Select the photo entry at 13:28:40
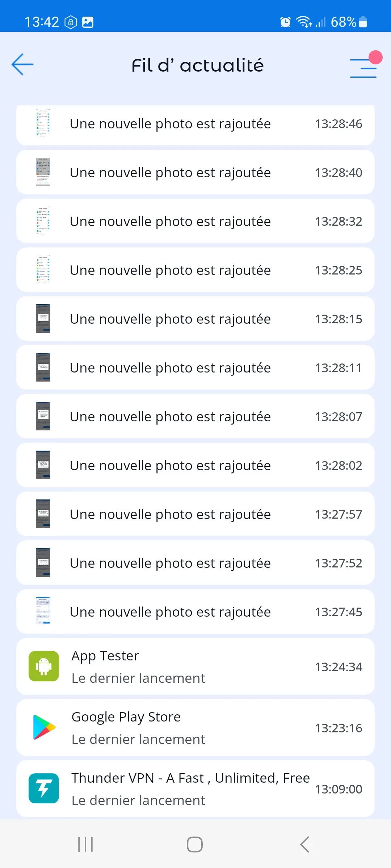Image resolution: width=391 pixels, height=868 pixels. (x=195, y=173)
